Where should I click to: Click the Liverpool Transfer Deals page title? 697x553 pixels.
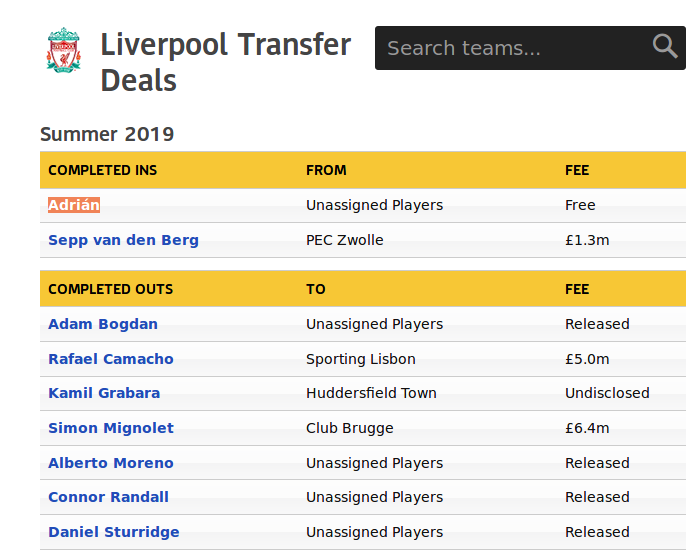[226, 62]
